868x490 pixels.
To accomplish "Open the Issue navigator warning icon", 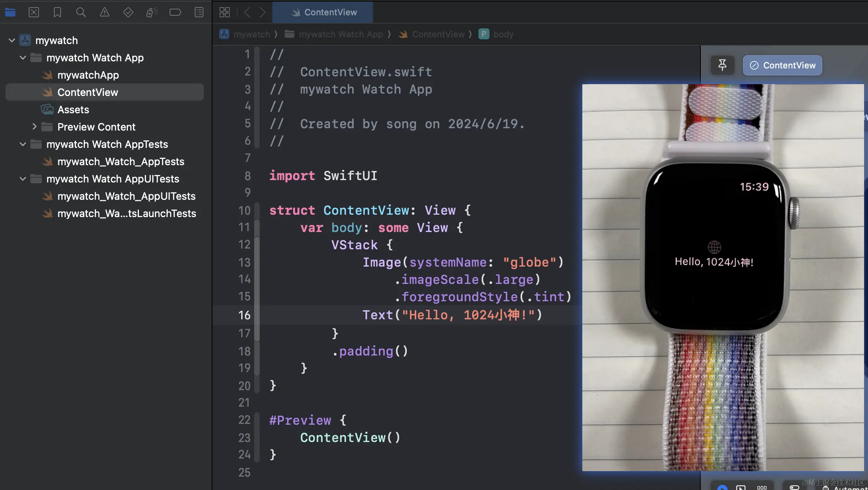I will 105,12.
